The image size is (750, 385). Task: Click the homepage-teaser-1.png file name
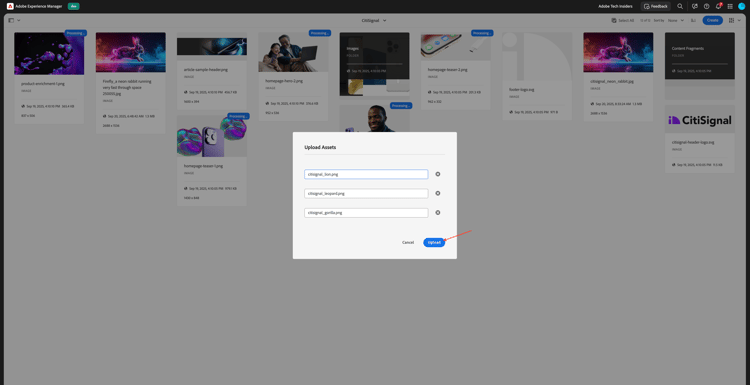click(203, 166)
